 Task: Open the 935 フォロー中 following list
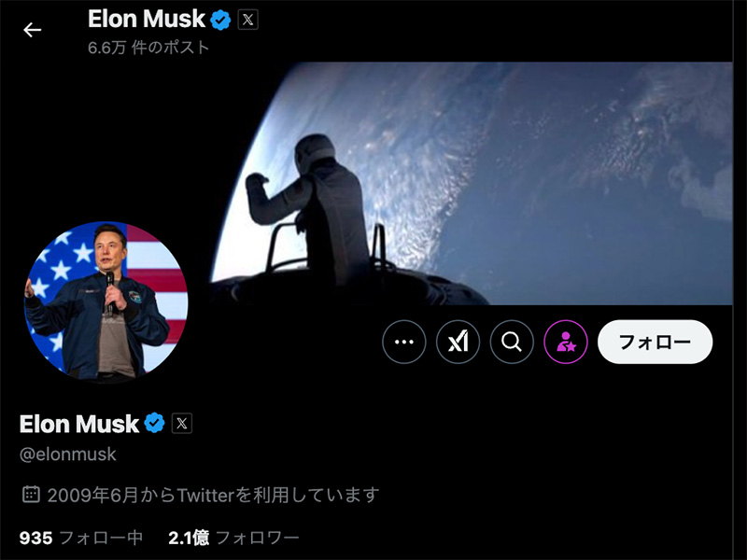(x=81, y=539)
